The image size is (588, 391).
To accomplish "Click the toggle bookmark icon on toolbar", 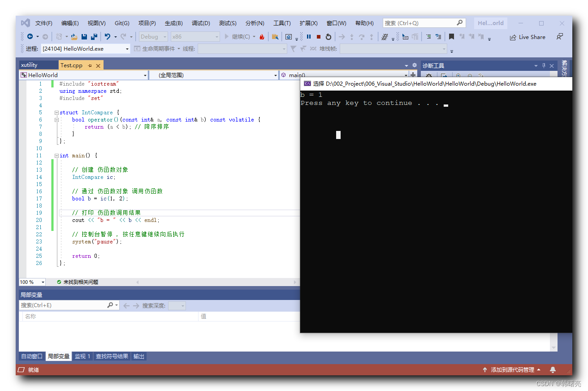I will tap(451, 37).
